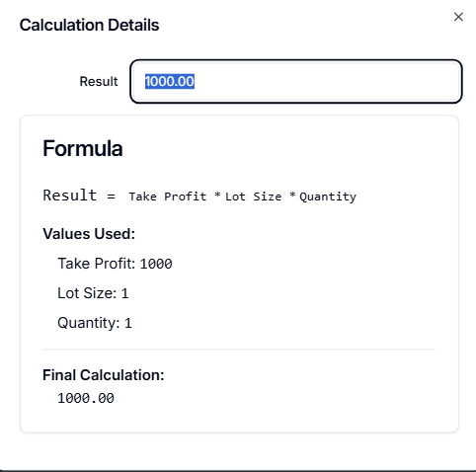The image size is (476, 472).
Task: Click the 'Result =' formula text
Action: point(79,196)
